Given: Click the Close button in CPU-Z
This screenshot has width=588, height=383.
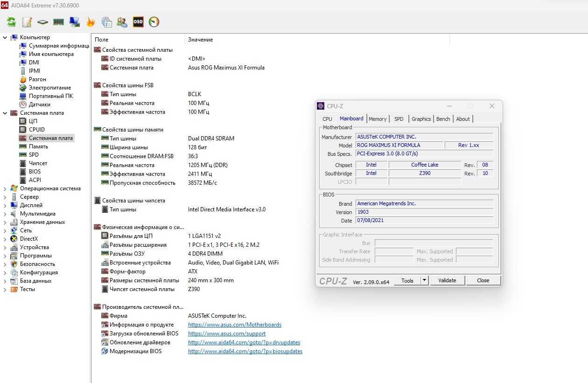Looking at the screenshot, I should pos(483,280).
